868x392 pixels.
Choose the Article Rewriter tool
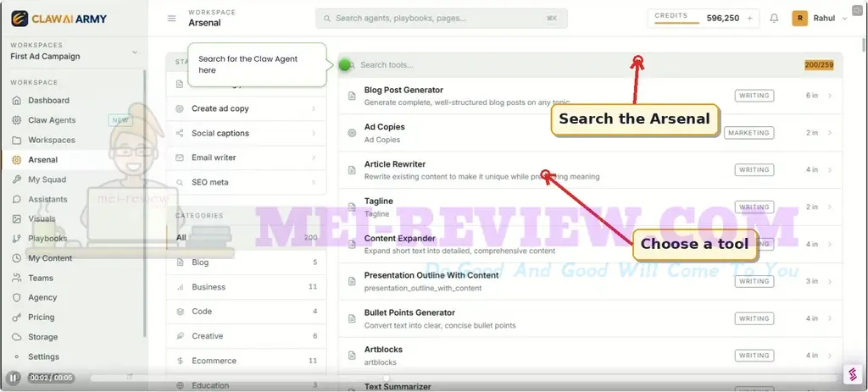click(590, 169)
